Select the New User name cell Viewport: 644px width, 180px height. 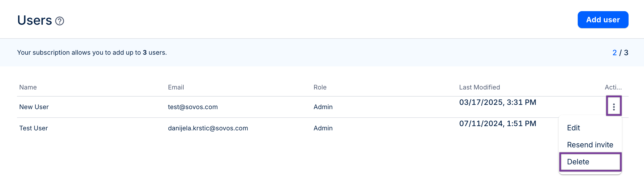point(34,107)
